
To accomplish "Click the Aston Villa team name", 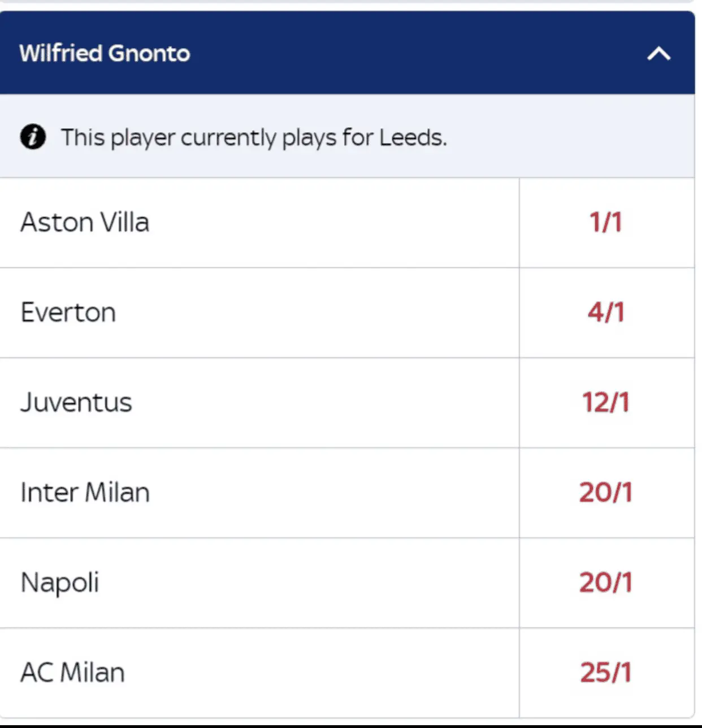I will pos(85,222).
